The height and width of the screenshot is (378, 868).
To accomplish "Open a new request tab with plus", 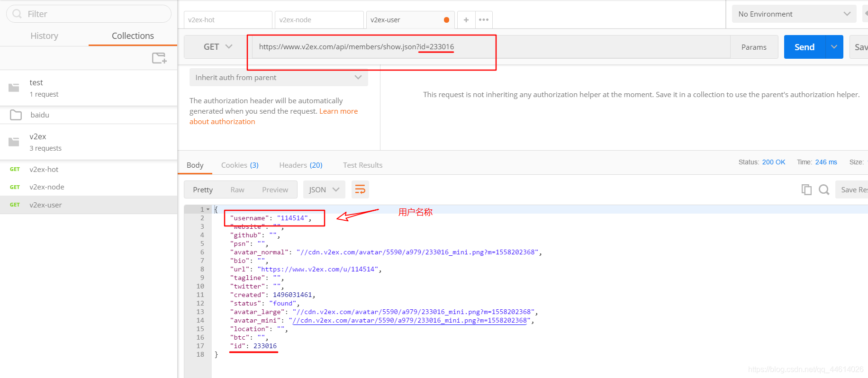I will tap(466, 20).
